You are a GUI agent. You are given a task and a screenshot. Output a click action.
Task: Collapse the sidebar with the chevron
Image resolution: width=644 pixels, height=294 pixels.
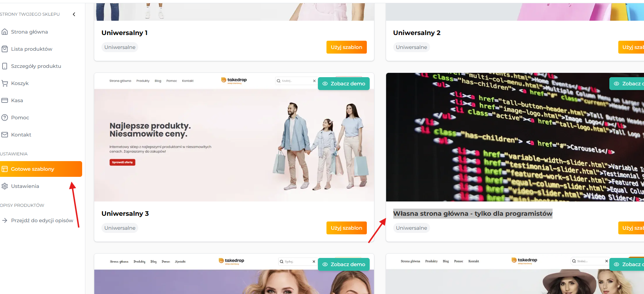[x=74, y=14]
